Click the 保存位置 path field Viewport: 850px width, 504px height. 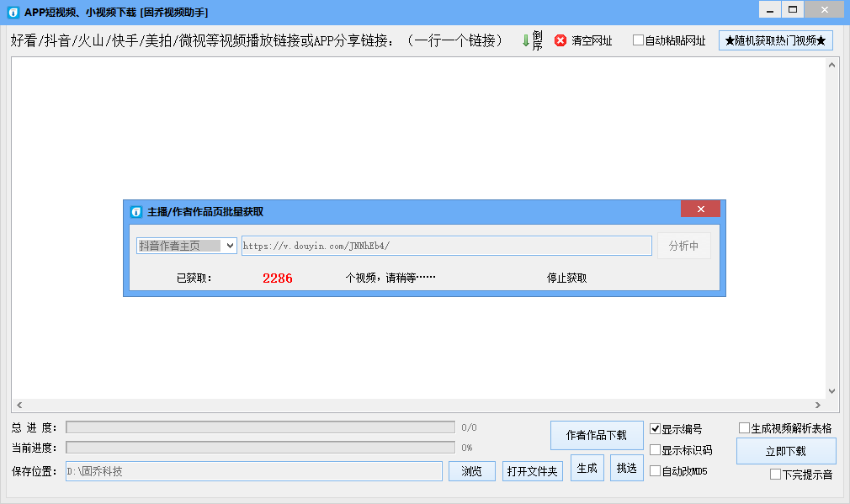tap(253, 471)
